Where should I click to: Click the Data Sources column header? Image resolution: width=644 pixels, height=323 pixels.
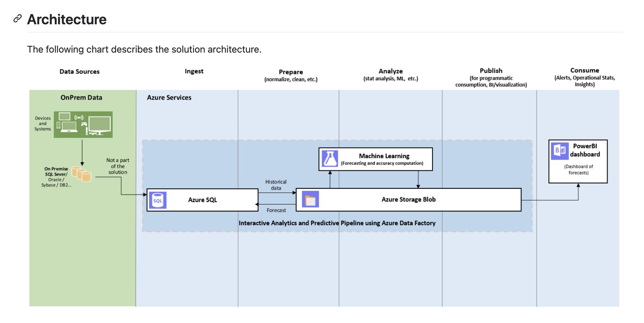click(x=79, y=72)
